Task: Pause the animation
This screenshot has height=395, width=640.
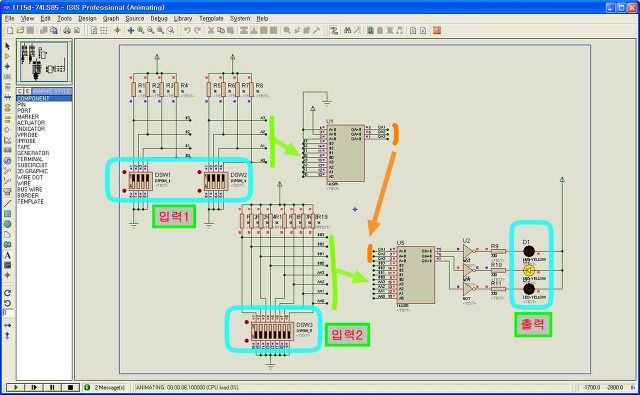Action: 52,387
